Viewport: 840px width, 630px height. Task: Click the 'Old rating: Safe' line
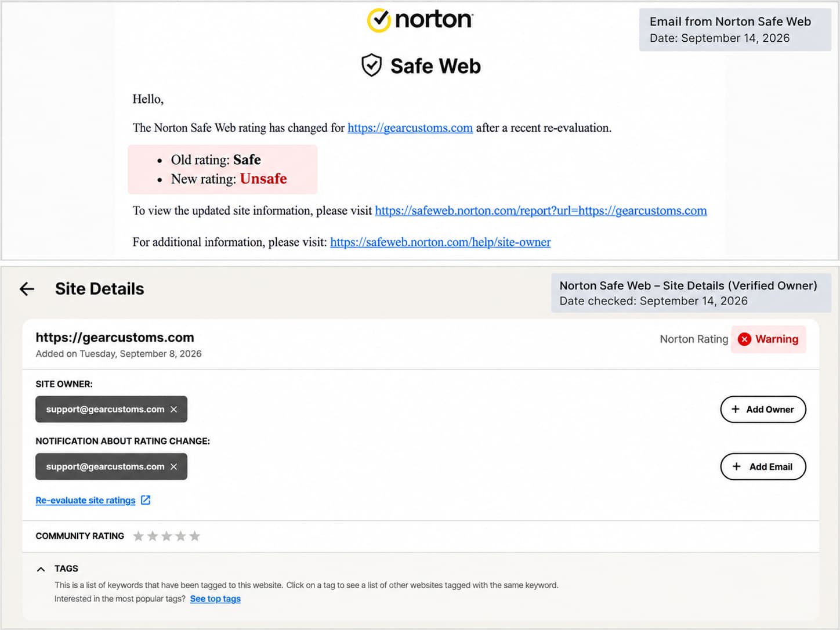click(x=216, y=160)
